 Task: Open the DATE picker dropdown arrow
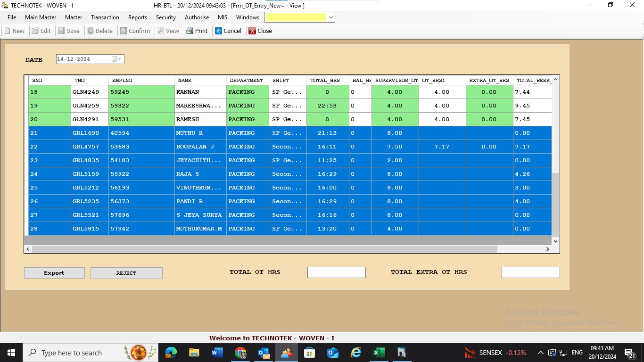point(120,59)
